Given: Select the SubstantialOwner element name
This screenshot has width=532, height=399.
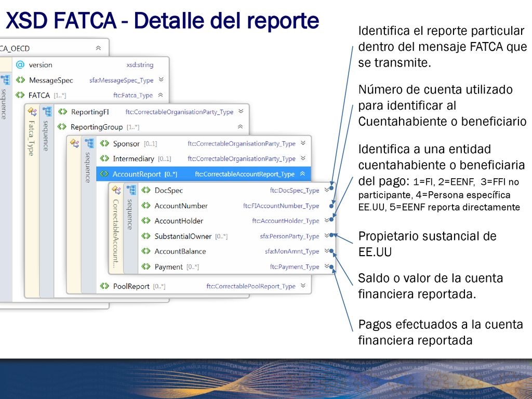Looking at the screenshot, I should (183, 236).
